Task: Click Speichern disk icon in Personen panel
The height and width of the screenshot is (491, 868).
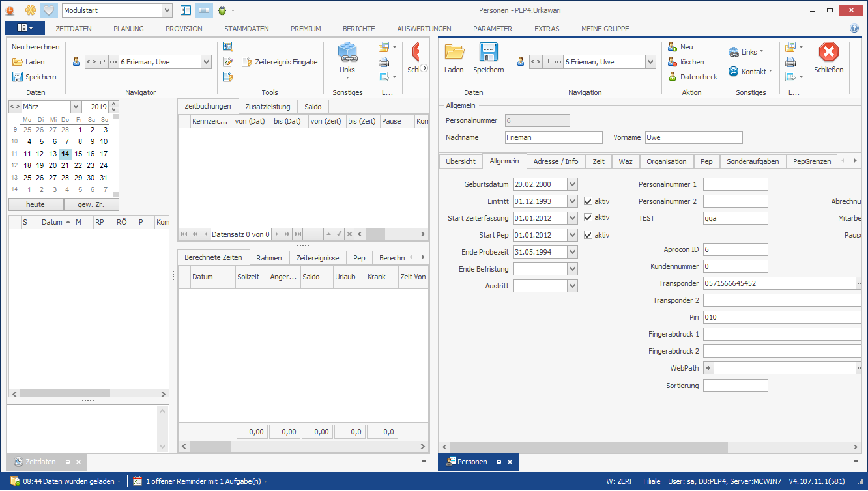Action: pos(488,53)
